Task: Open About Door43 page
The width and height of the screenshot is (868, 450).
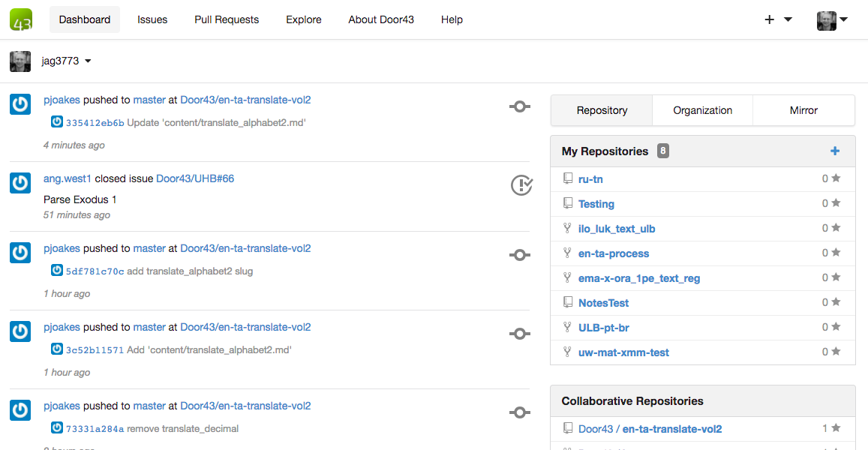Action: pos(381,19)
